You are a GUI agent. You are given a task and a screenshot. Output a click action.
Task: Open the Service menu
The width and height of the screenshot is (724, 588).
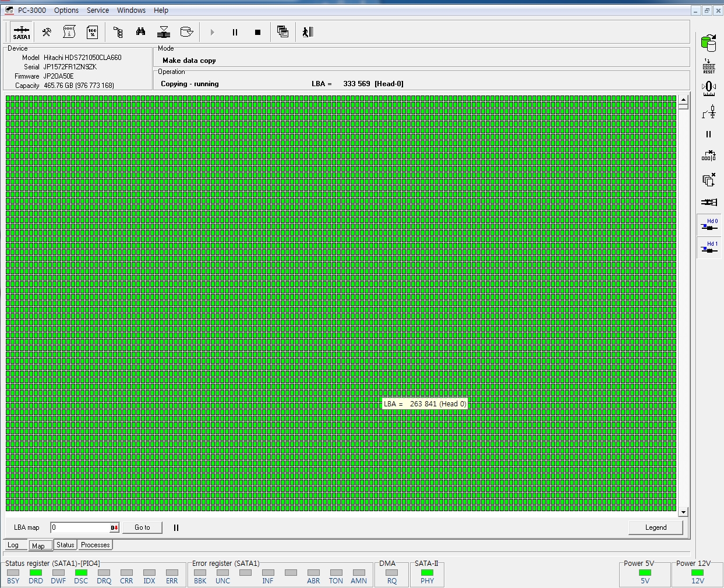(x=98, y=10)
